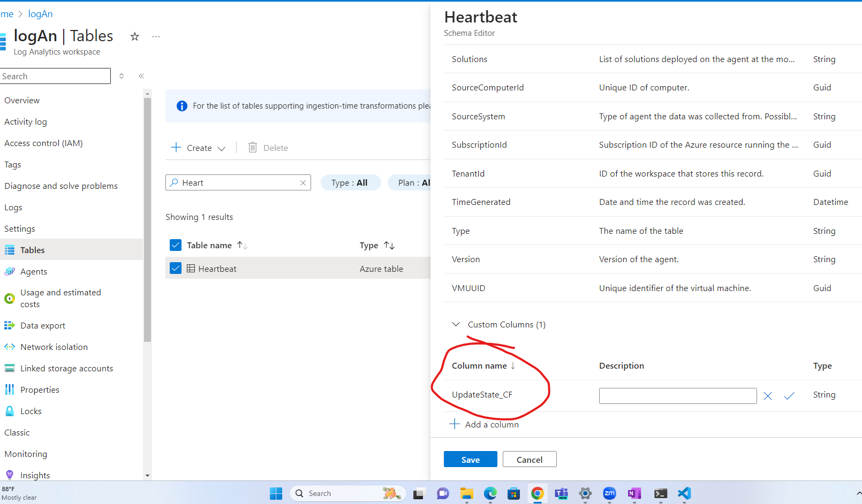This screenshot has width=862, height=504.
Task: Click Add a column
Action: point(484,424)
